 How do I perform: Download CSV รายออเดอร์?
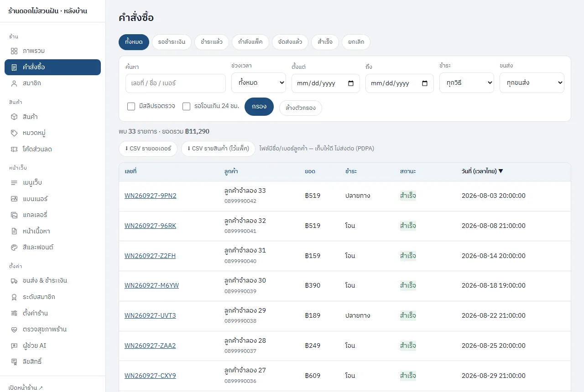tap(148, 149)
